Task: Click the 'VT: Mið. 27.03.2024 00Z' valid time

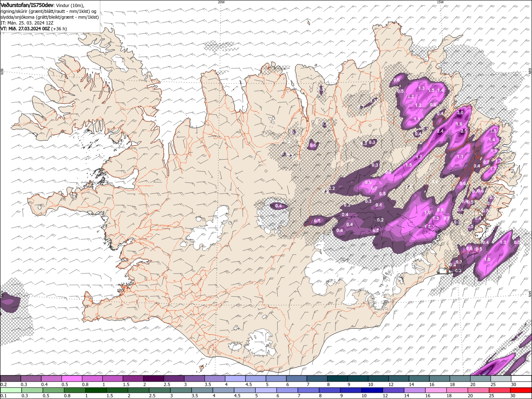Action: (25, 29)
